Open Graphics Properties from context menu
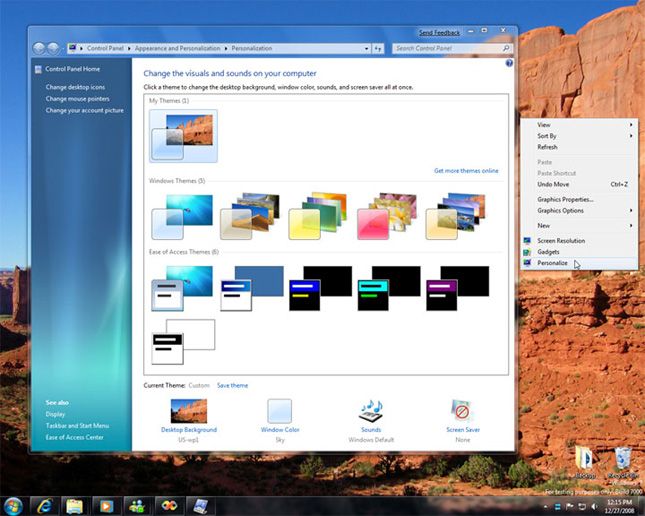Viewport: 645px width, 516px height. coord(580,200)
